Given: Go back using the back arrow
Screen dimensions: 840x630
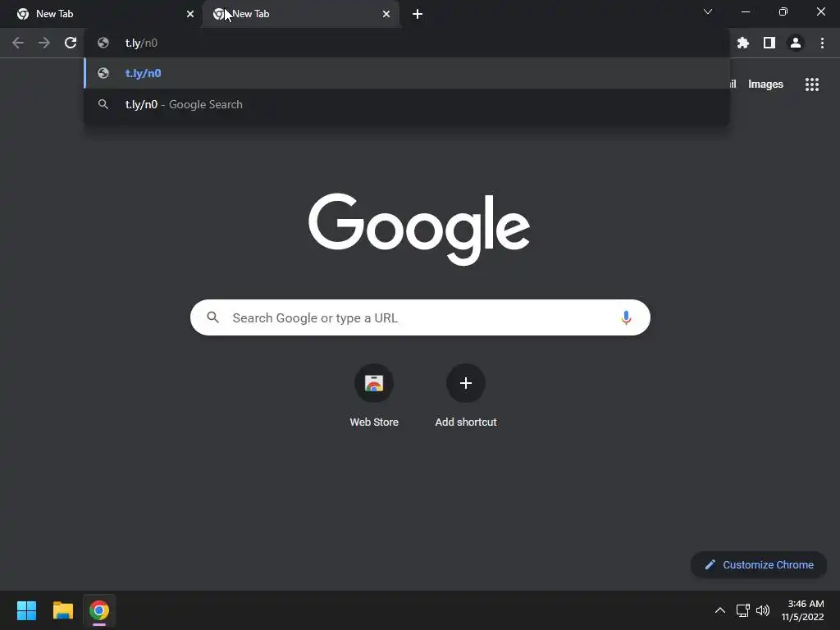Looking at the screenshot, I should [18, 43].
